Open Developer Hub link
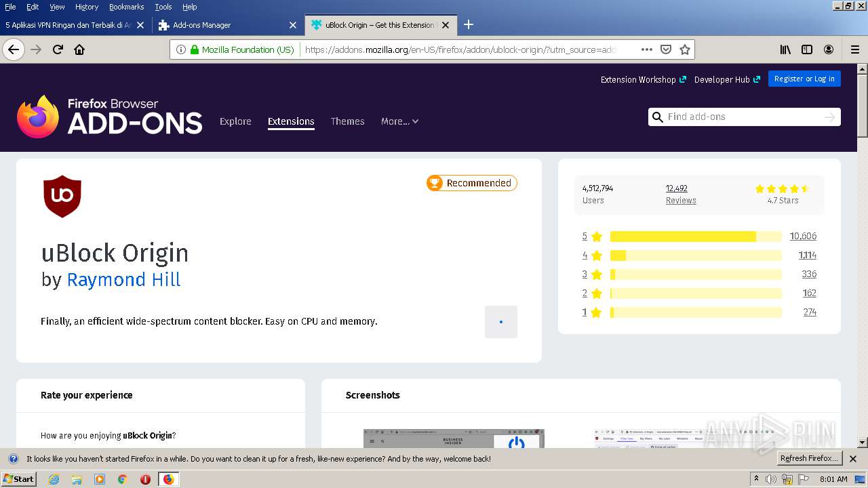This screenshot has height=488, width=868. 727,79
